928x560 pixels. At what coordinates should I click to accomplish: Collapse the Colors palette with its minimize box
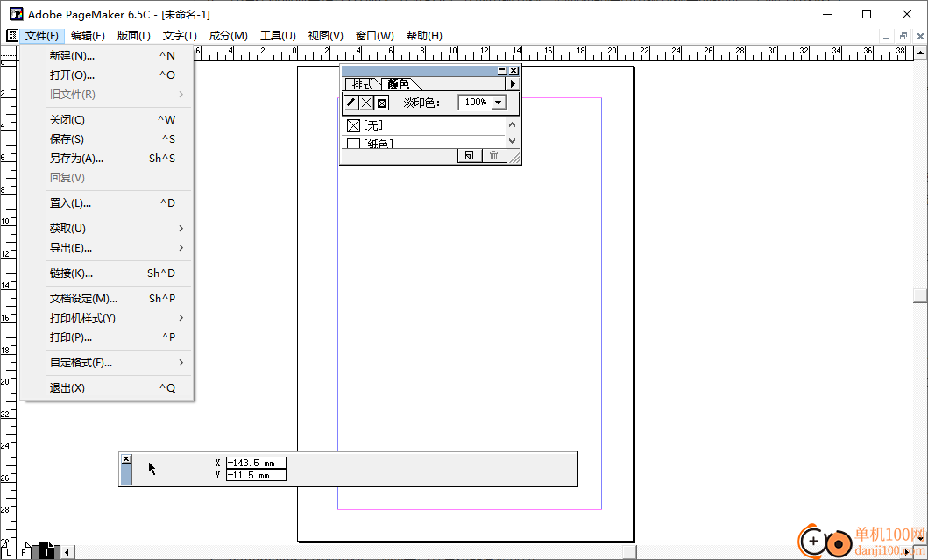[502, 70]
